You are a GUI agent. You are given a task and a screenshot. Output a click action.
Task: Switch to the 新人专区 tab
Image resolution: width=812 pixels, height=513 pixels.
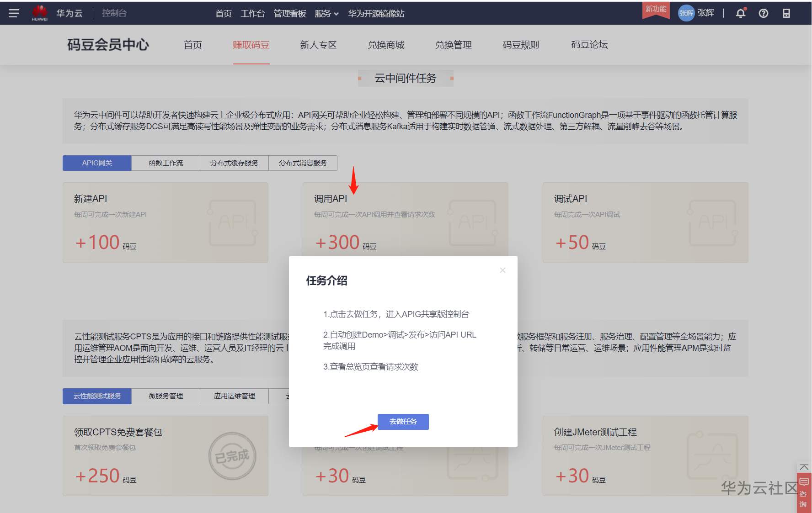tap(319, 45)
